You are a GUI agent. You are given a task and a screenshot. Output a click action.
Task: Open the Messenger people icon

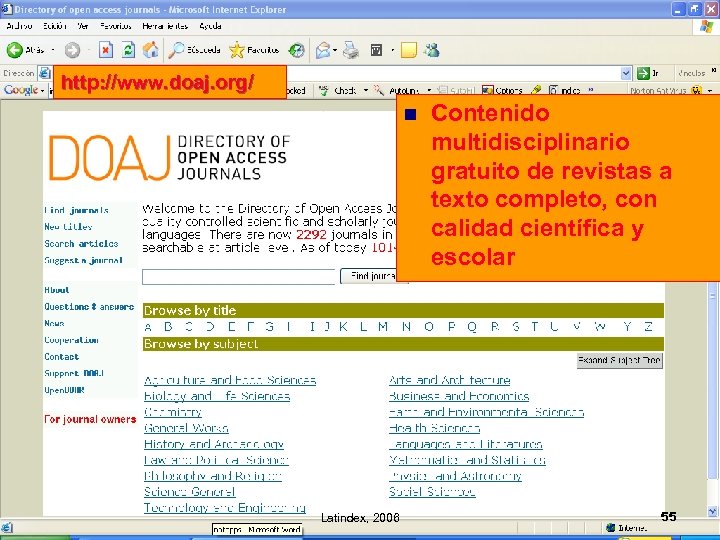pos(432,50)
